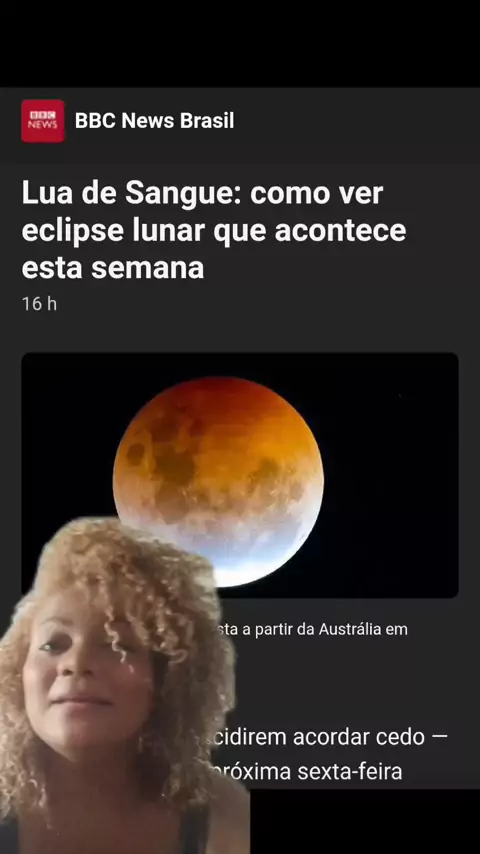
Task: Tap the black bar above the article
Action: 240,44
